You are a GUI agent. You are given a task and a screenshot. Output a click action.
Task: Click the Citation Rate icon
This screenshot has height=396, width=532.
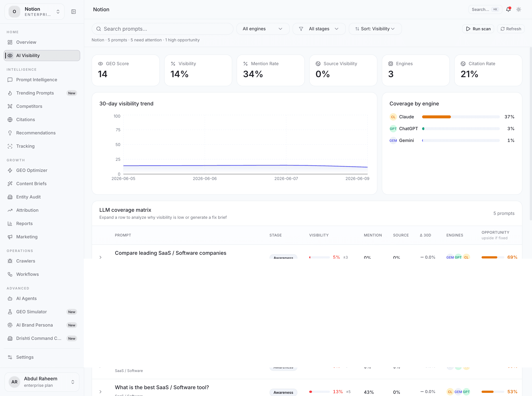click(x=463, y=64)
